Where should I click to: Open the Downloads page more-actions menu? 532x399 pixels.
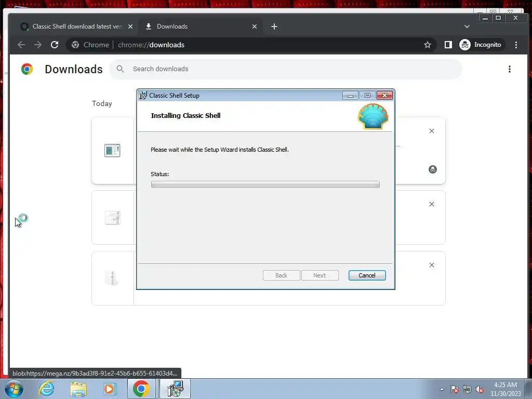509,69
